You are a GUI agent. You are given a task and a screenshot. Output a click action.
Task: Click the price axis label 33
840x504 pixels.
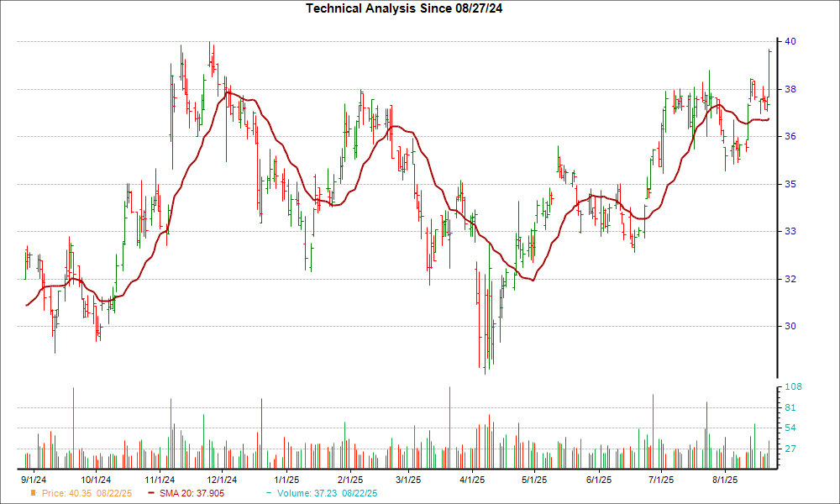click(790, 231)
